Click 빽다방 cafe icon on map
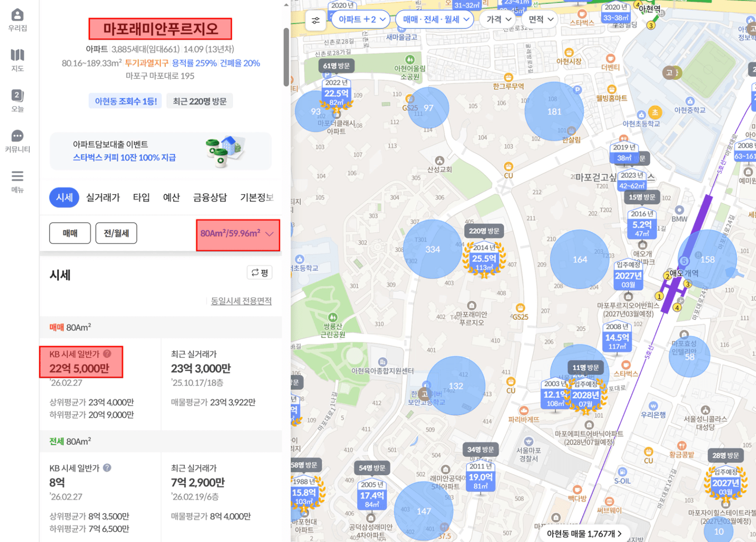Screen dimensions: 756x542 tap(577, 489)
